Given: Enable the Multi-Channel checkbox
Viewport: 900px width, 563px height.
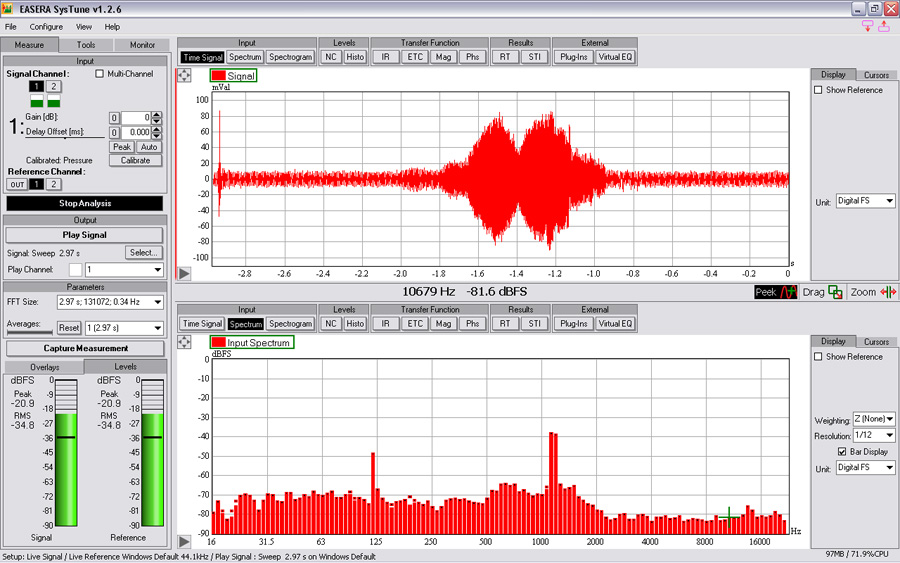Looking at the screenshot, I should point(100,74).
